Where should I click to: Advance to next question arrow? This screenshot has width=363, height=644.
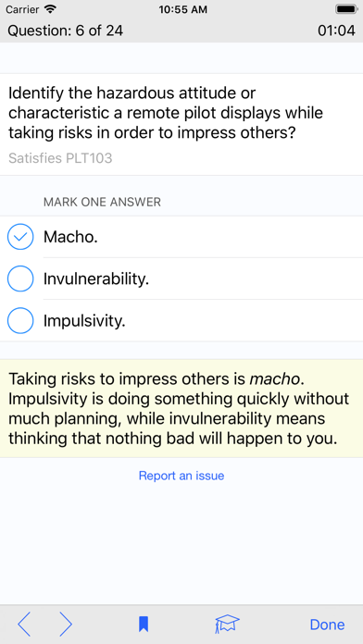(x=66, y=625)
